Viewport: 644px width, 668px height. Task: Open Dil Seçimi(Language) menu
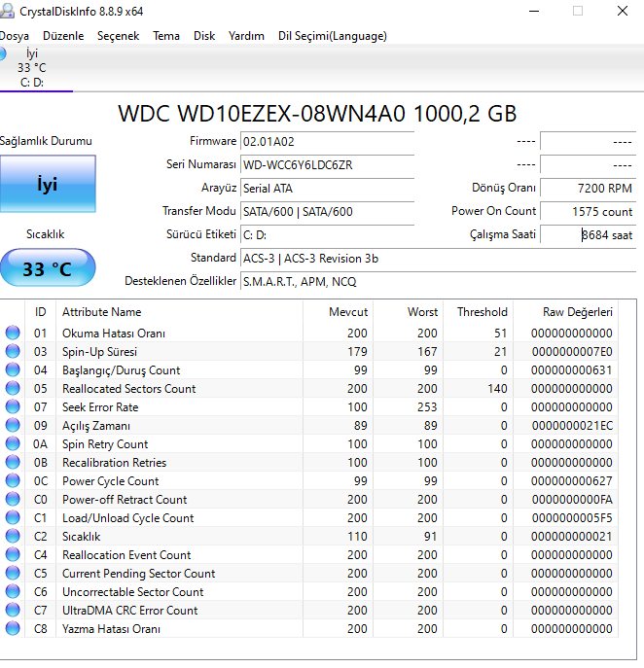pyautogui.click(x=333, y=36)
